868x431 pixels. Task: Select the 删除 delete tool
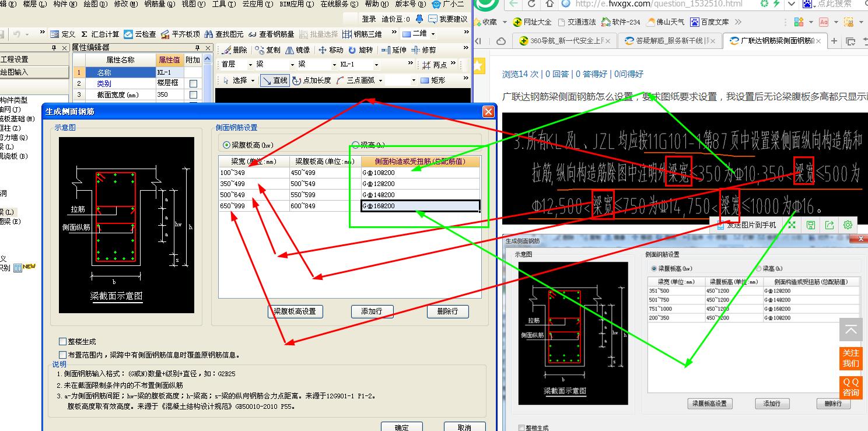click(x=235, y=50)
